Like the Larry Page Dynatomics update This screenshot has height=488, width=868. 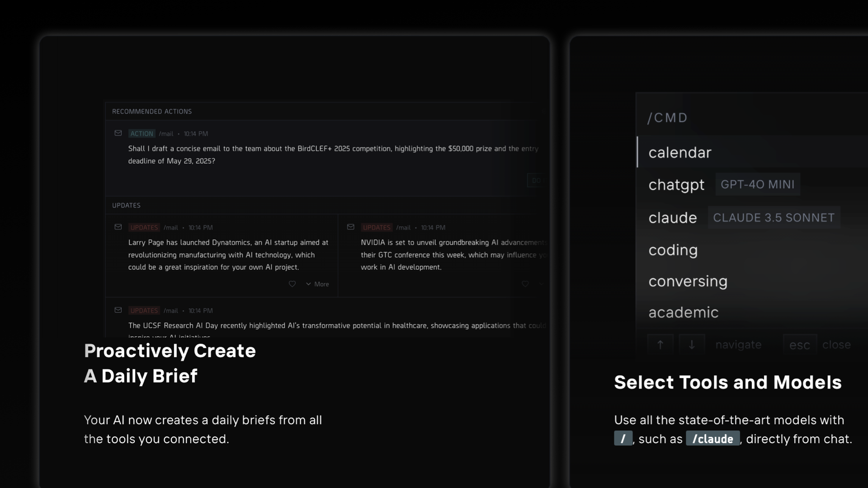click(x=292, y=284)
